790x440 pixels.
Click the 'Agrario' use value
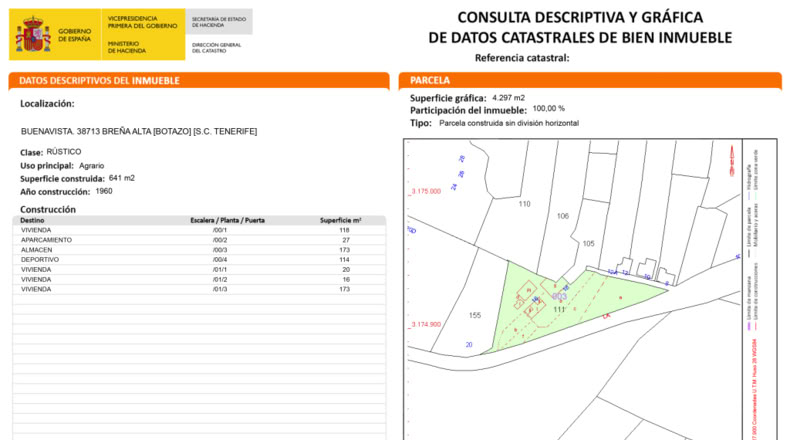(91, 166)
